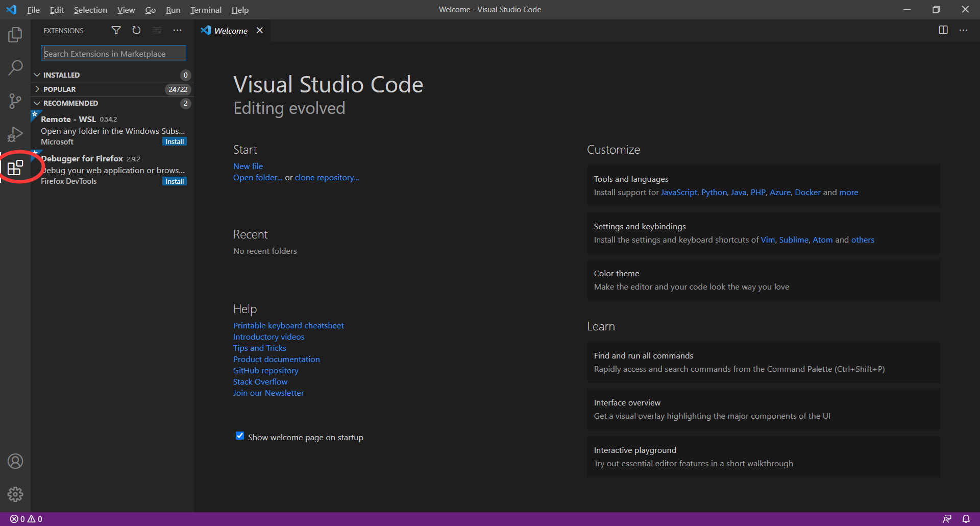Close the Welcome tab
Viewport: 980px width, 526px height.
[260, 30]
